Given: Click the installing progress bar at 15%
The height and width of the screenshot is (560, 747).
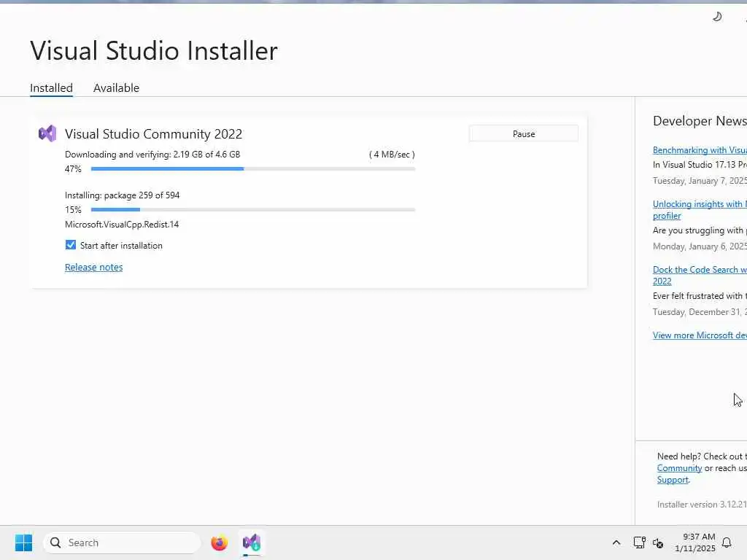Looking at the screenshot, I should [x=253, y=209].
